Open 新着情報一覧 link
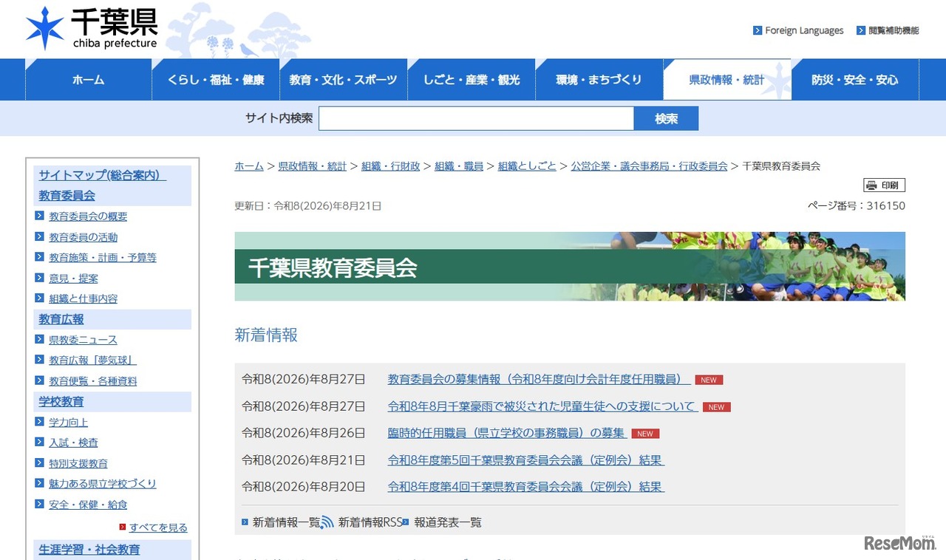This screenshot has height=560, width=946. pyautogui.click(x=287, y=522)
